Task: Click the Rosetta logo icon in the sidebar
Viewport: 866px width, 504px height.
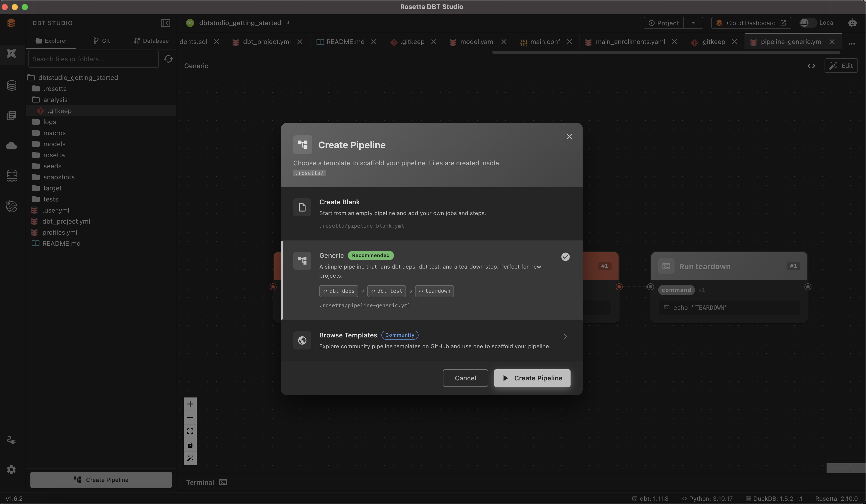Action: pos(11,23)
